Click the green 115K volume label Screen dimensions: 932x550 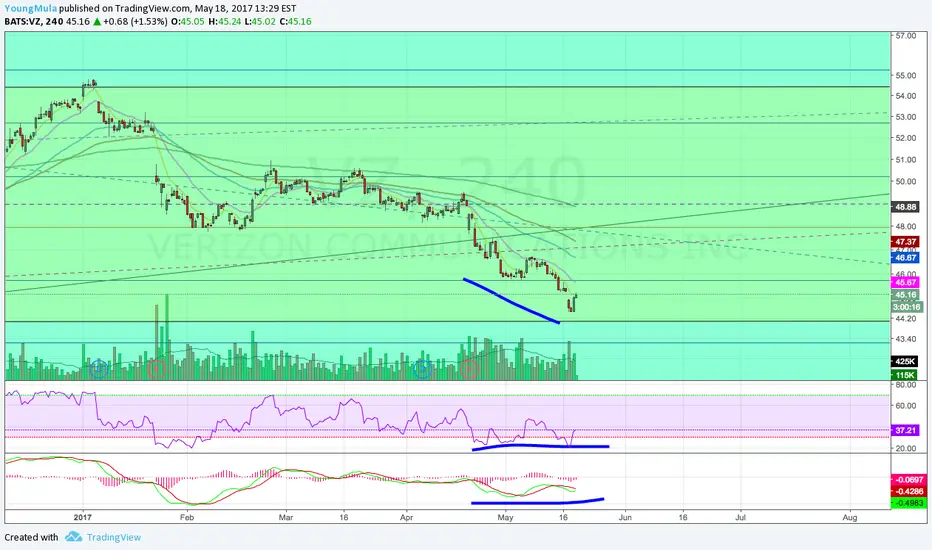click(905, 375)
